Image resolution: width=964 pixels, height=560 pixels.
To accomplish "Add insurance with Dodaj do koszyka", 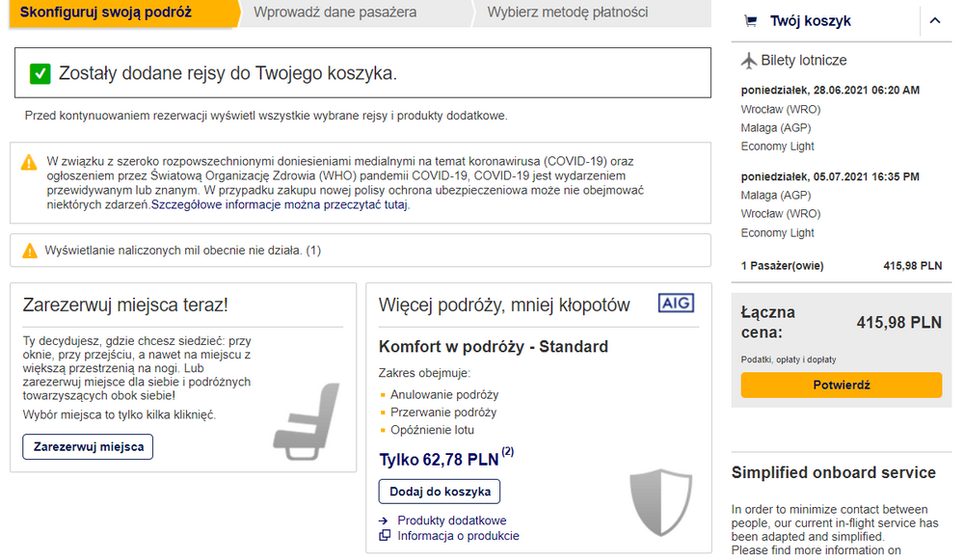I will click(440, 492).
